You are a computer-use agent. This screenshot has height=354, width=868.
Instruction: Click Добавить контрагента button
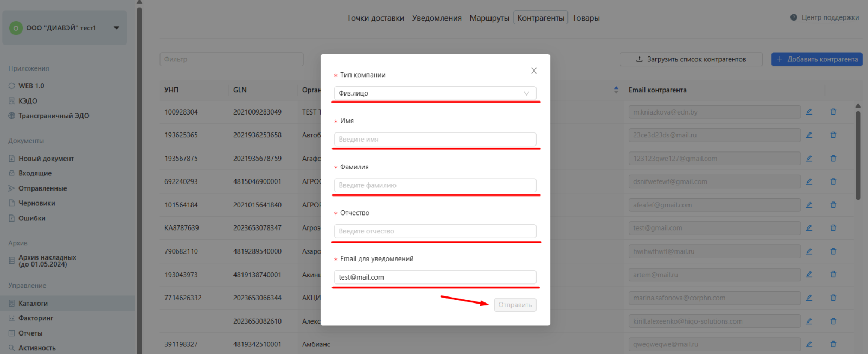(816, 59)
